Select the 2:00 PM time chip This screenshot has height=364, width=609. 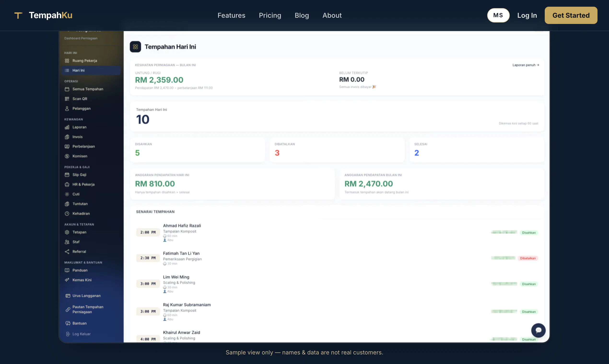tap(148, 232)
